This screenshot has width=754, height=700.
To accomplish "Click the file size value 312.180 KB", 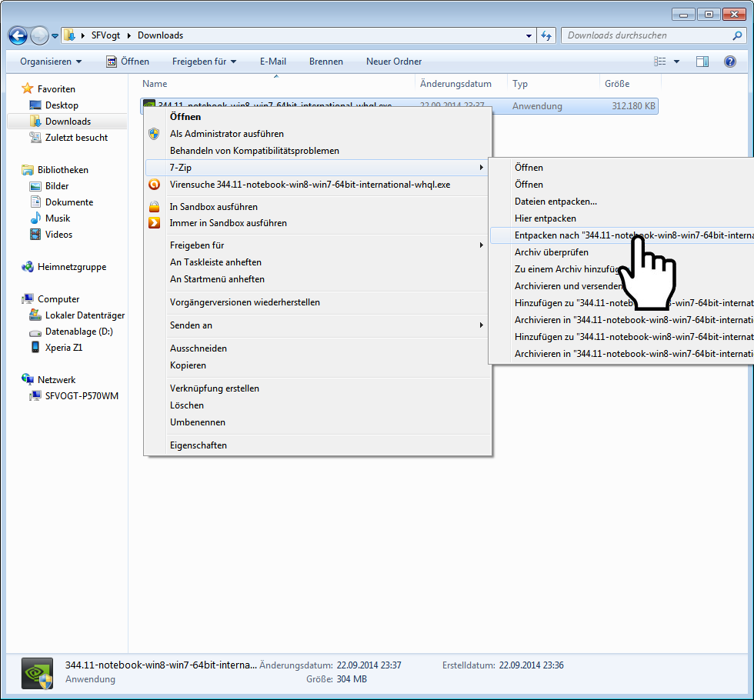I will (633, 106).
